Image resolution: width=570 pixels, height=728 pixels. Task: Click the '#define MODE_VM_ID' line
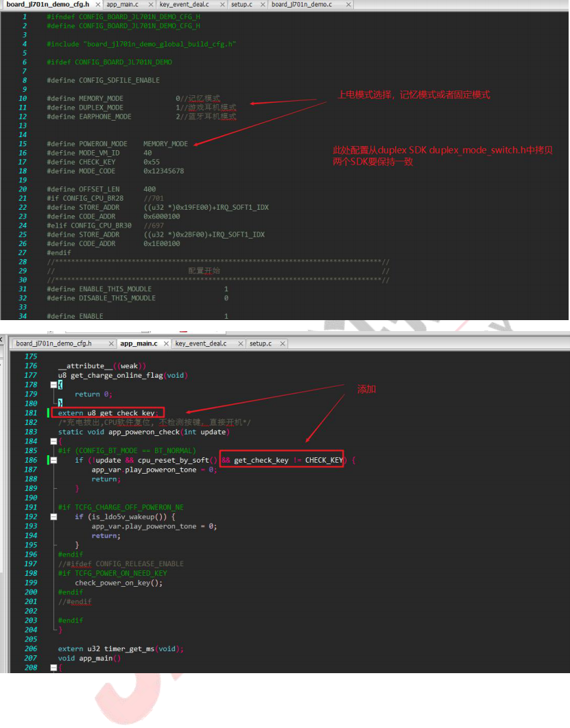[99, 153]
